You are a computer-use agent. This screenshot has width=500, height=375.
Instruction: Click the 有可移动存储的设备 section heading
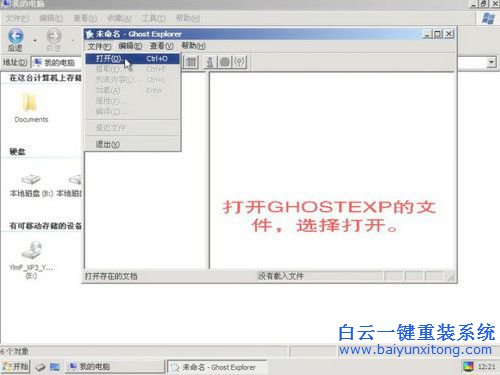tap(45, 226)
